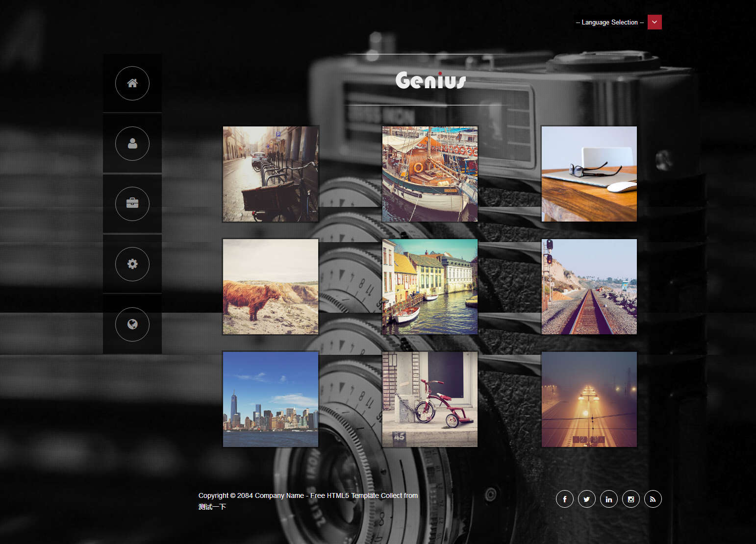Visit the Facebook social icon
The image size is (756, 544).
[x=565, y=499]
